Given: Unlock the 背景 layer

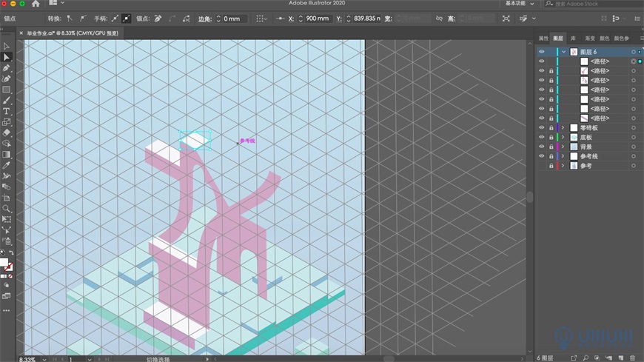Looking at the screenshot, I should pyautogui.click(x=551, y=147).
